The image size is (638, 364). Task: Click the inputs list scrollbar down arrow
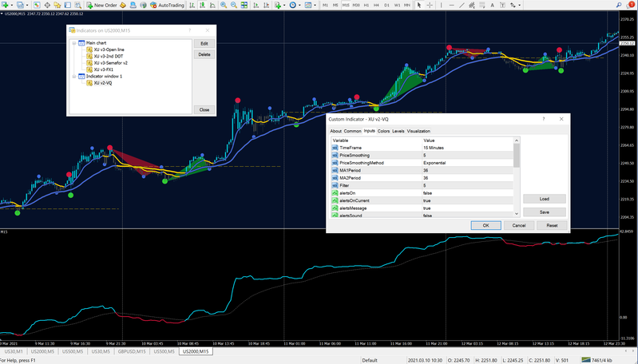516,213
